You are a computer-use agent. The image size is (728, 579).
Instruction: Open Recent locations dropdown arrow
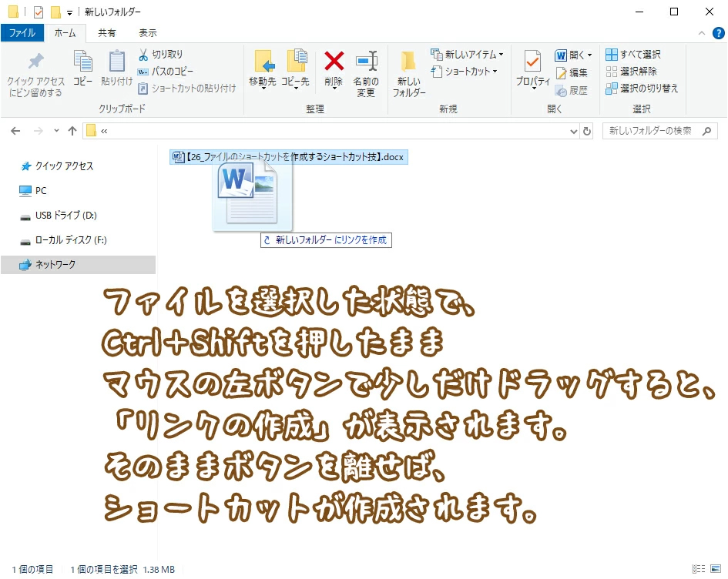[56, 131]
